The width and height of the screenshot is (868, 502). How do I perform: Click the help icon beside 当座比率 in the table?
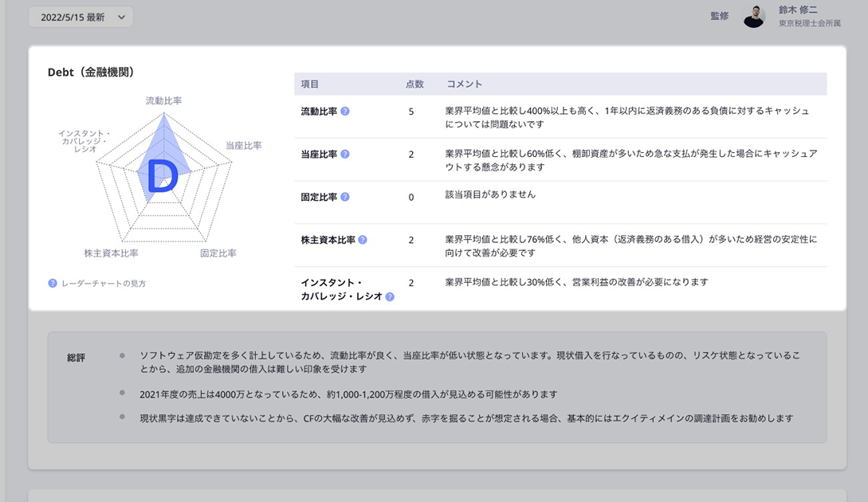tap(345, 154)
